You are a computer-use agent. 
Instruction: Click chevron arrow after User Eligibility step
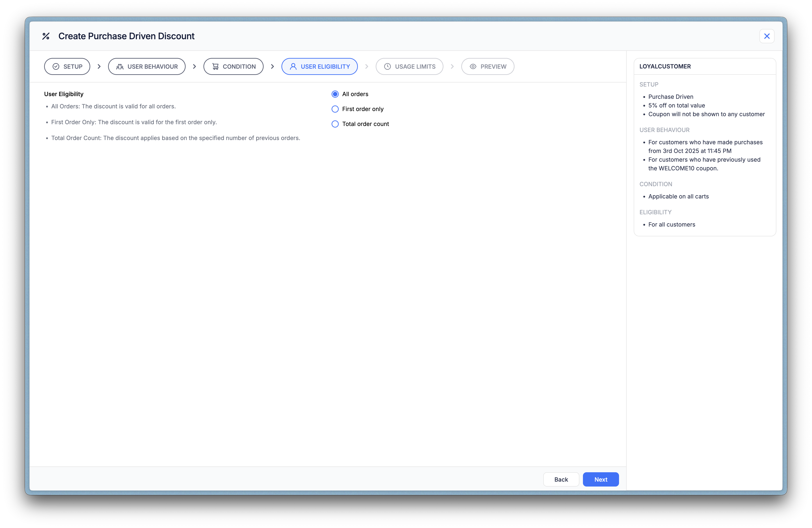pyautogui.click(x=367, y=66)
